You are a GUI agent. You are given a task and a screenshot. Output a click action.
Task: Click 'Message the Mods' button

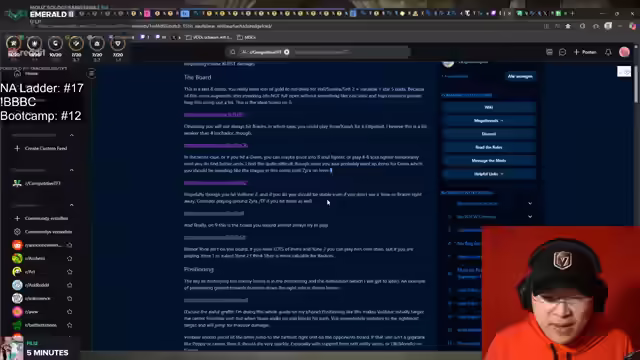(489, 161)
